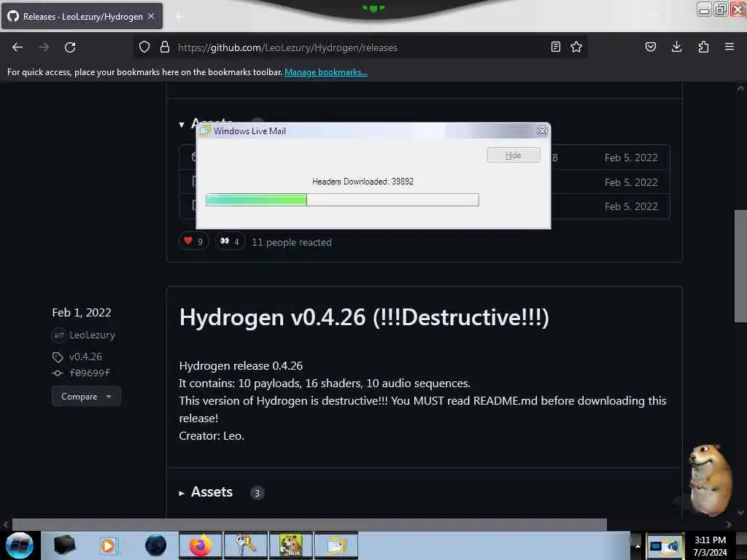Open commit f09699f link

pos(90,373)
